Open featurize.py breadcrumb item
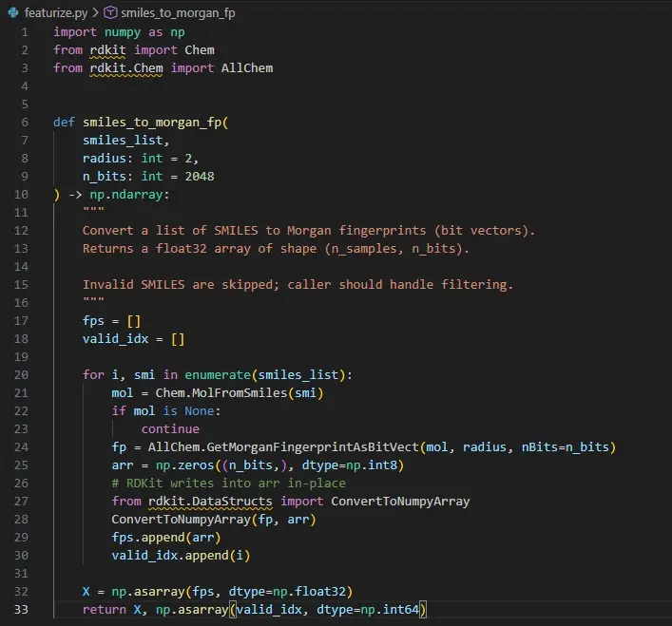The image size is (672, 626). click(56, 13)
